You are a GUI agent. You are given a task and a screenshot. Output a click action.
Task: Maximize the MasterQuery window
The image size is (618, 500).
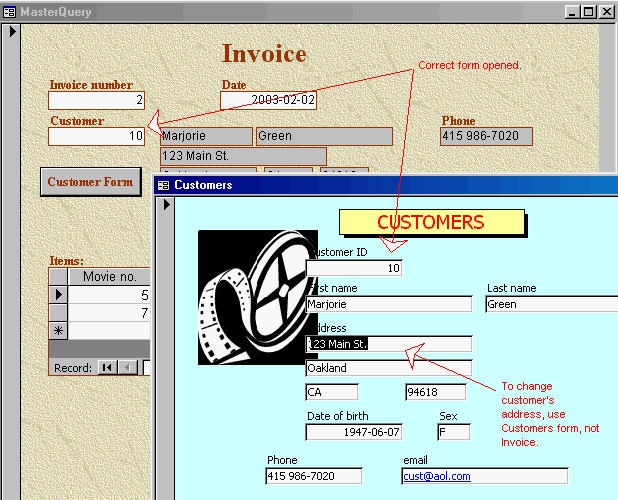[589, 12]
